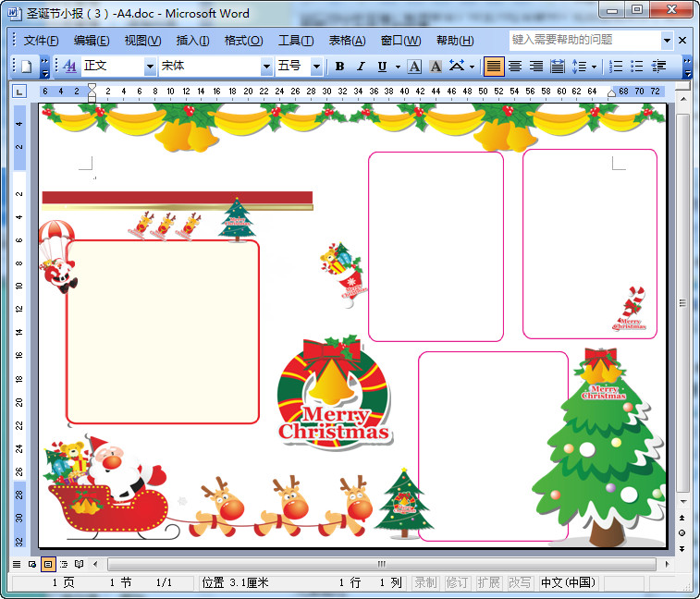
Task: Click the Line Spacing icon
Action: pyautogui.click(x=579, y=67)
